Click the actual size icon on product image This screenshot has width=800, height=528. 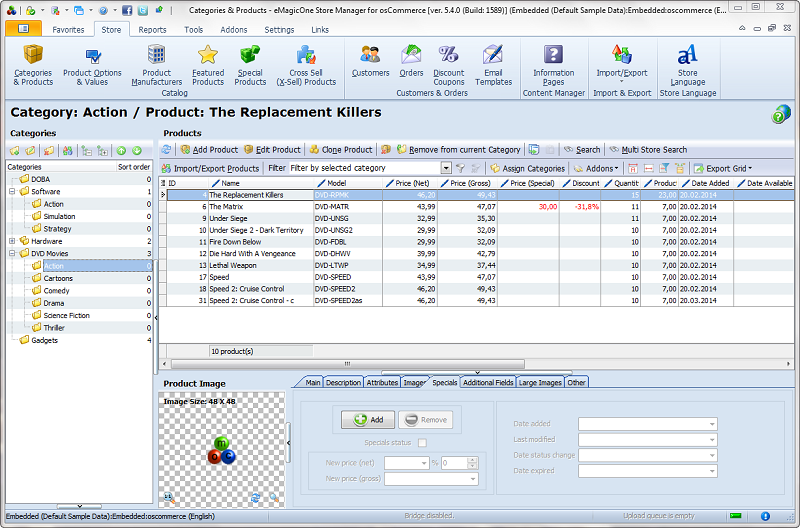point(168,497)
